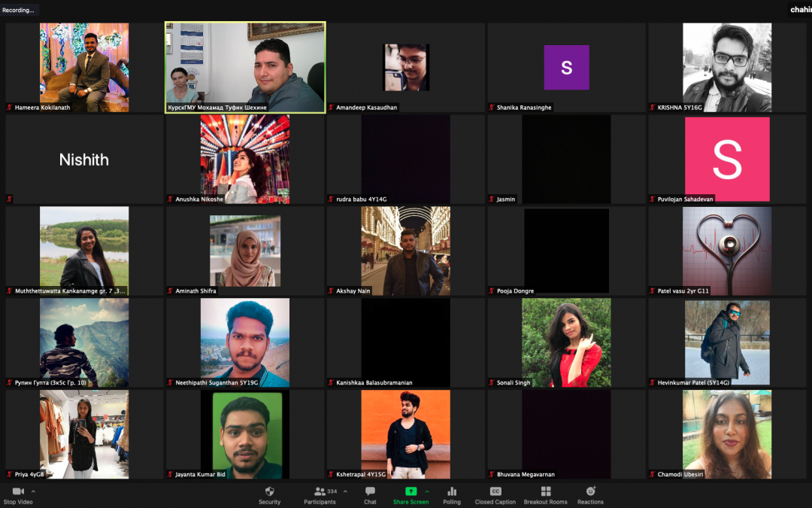Select the Patel vasu 2yr G11 tile
The width and height of the screenshot is (812, 508).
(726, 251)
